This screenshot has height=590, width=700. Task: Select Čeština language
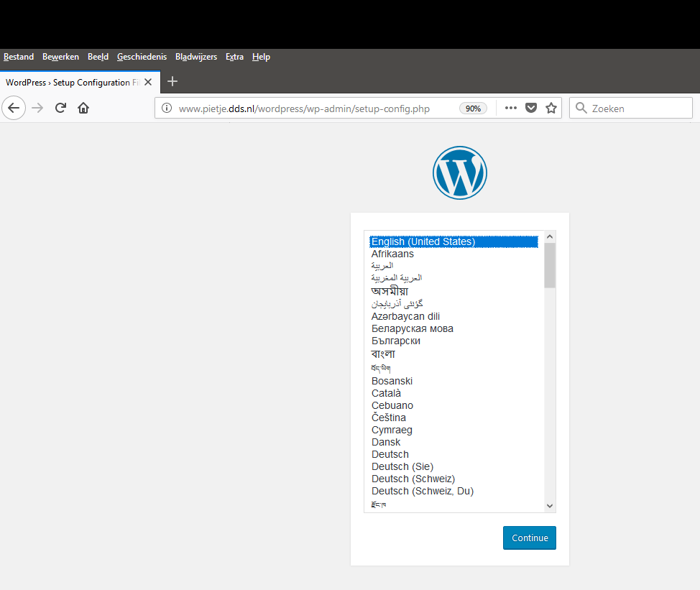click(x=453, y=418)
